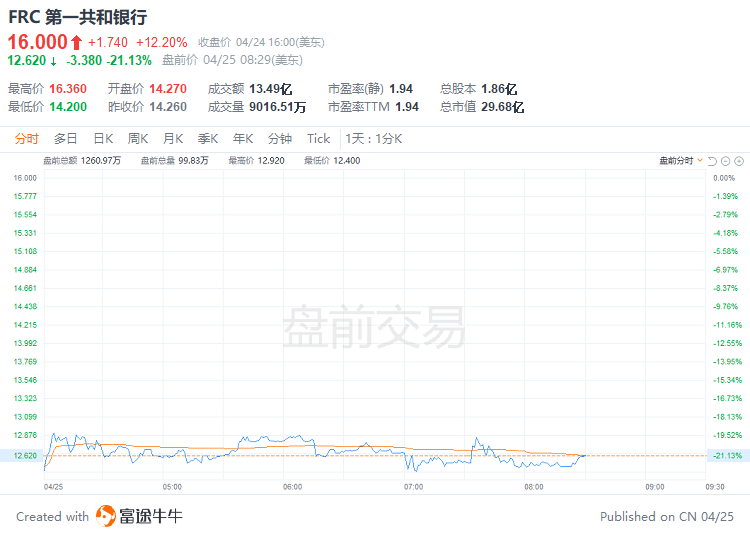Click the 开盘价 14.270 value
This screenshot has height=537, width=750.
pos(168,89)
